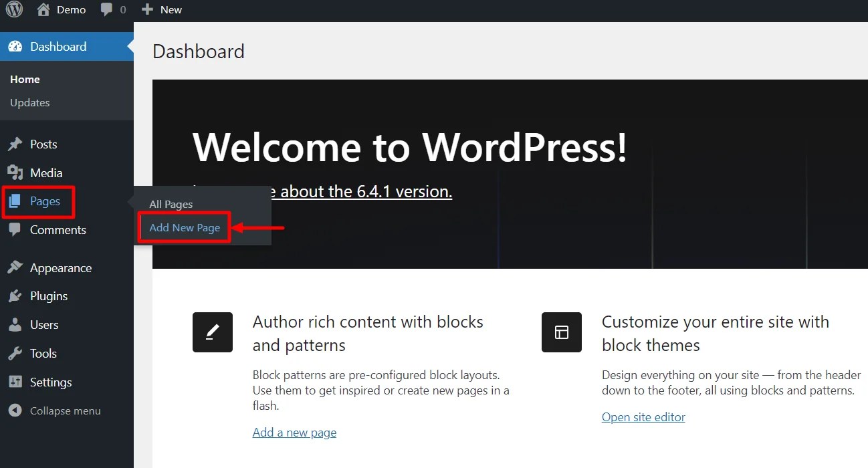Open the Pages menu item
Viewport: 868px width, 468px height.
[38, 201]
